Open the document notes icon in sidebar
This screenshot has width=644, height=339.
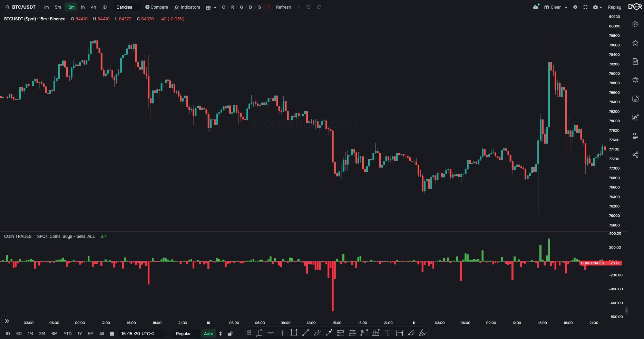(635, 61)
